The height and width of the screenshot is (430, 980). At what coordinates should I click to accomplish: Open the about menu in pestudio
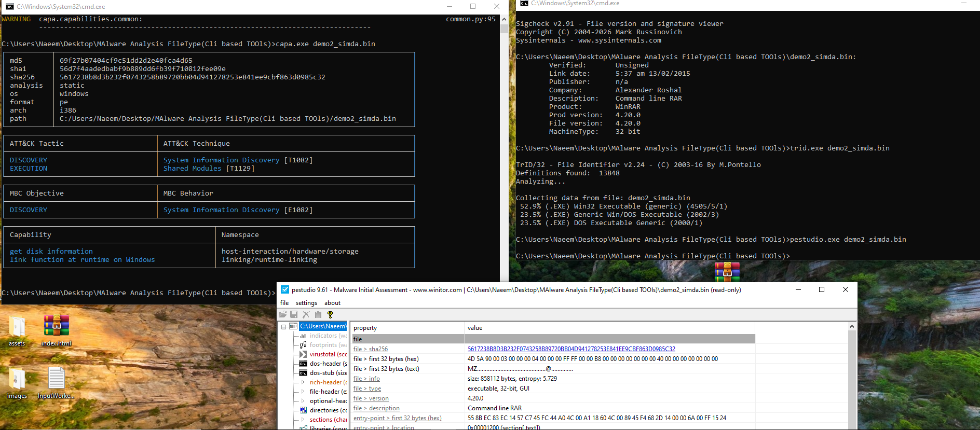click(x=332, y=303)
